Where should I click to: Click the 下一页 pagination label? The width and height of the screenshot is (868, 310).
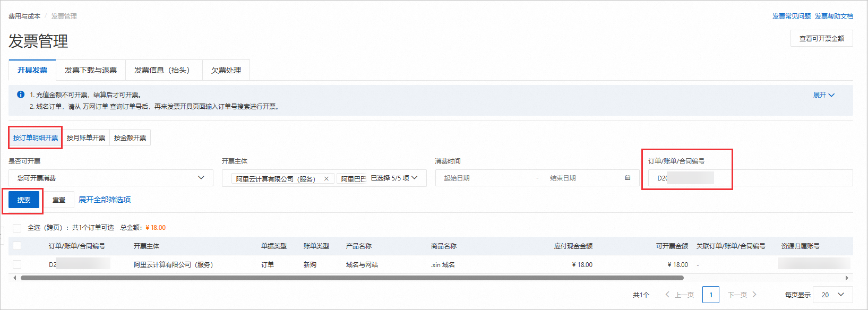(x=737, y=295)
